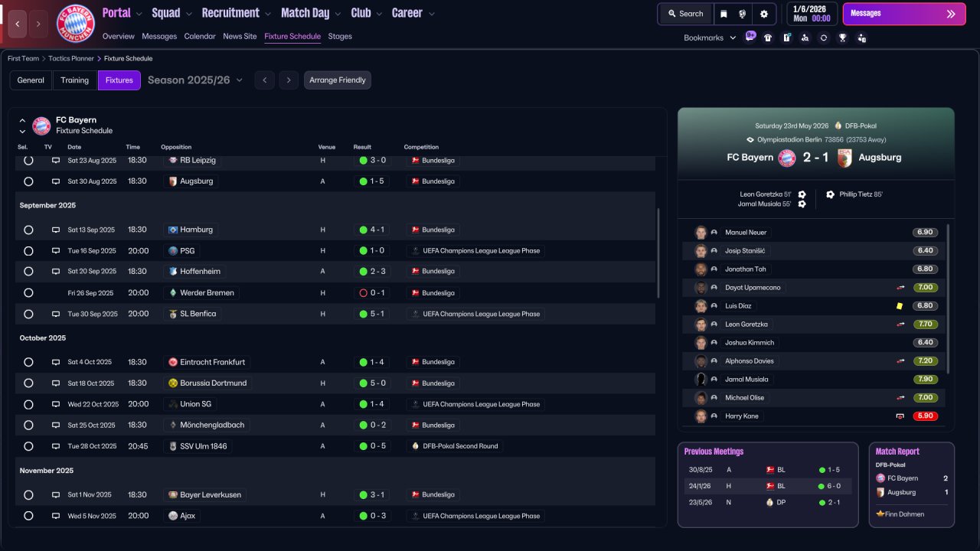Open the Overview tab
Viewport: 980px width, 551px height.
point(118,36)
